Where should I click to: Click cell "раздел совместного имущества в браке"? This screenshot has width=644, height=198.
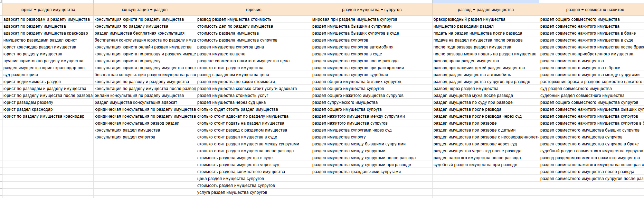pos(591,68)
